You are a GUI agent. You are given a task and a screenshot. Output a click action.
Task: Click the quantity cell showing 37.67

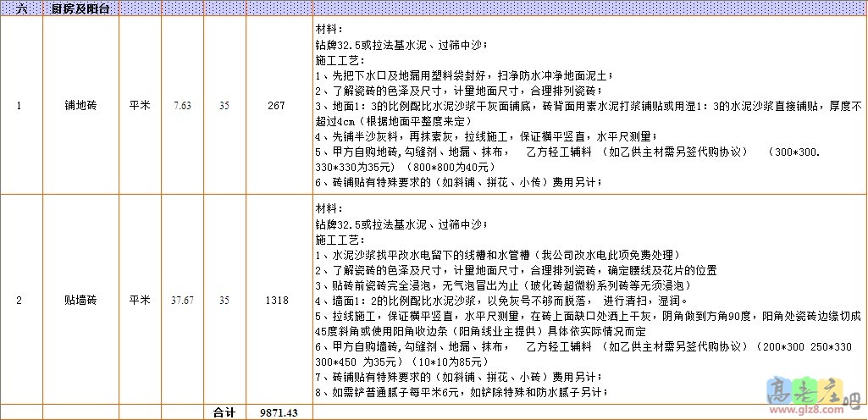181,300
